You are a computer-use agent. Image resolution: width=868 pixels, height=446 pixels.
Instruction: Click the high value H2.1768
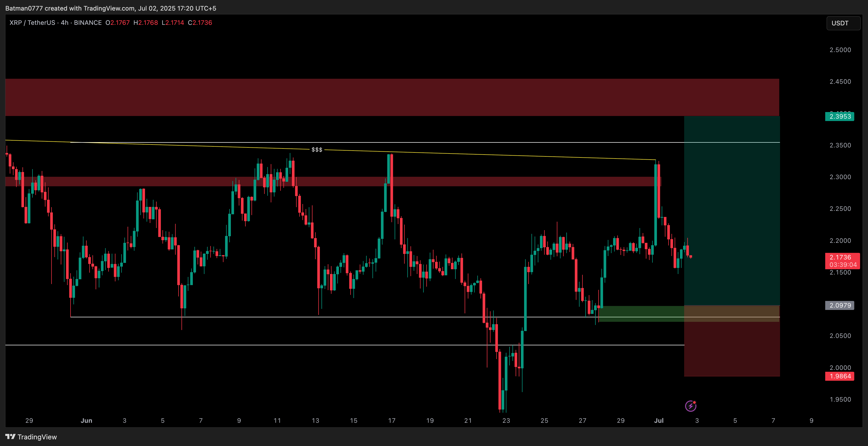click(x=146, y=22)
